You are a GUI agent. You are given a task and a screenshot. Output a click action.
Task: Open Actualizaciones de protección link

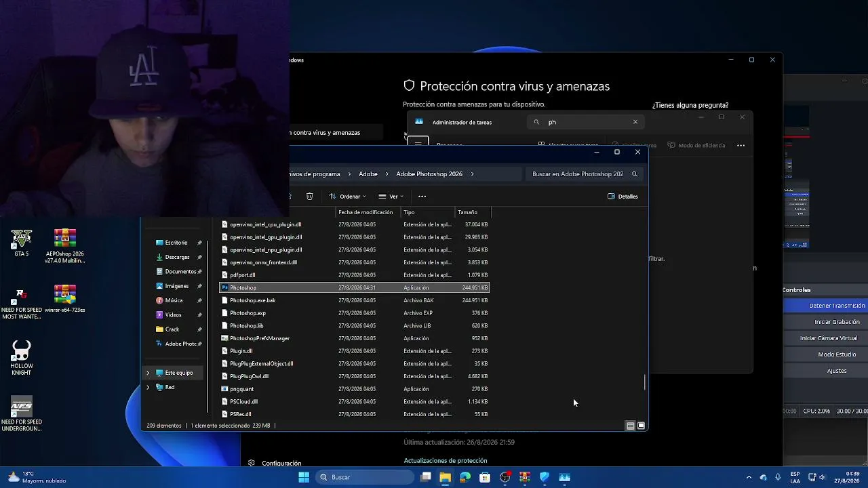pyautogui.click(x=446, y=461)
